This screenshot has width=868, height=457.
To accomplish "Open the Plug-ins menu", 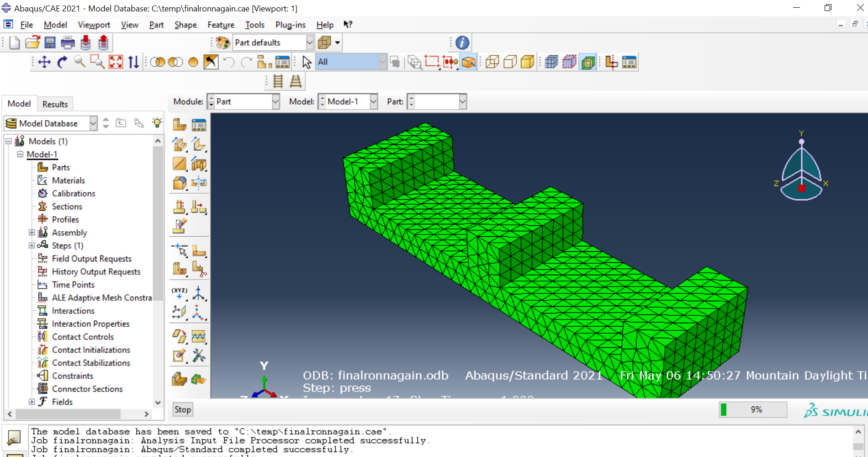I will 290,25.
